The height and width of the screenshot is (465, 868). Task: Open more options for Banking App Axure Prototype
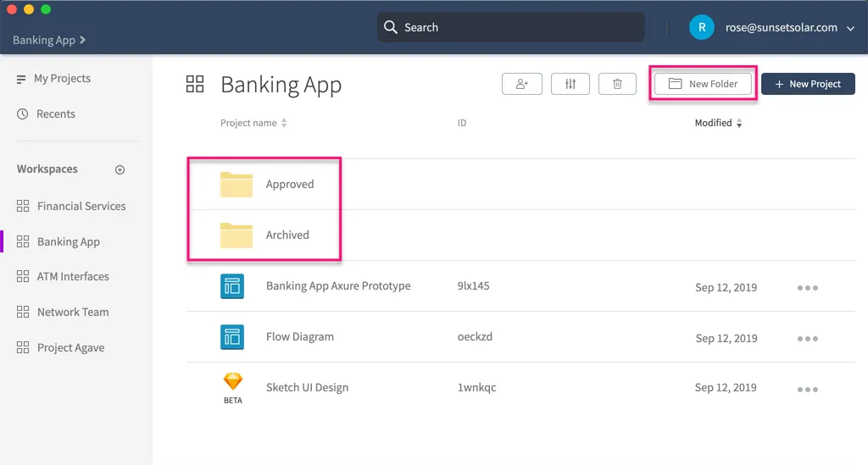click(808, 288)
